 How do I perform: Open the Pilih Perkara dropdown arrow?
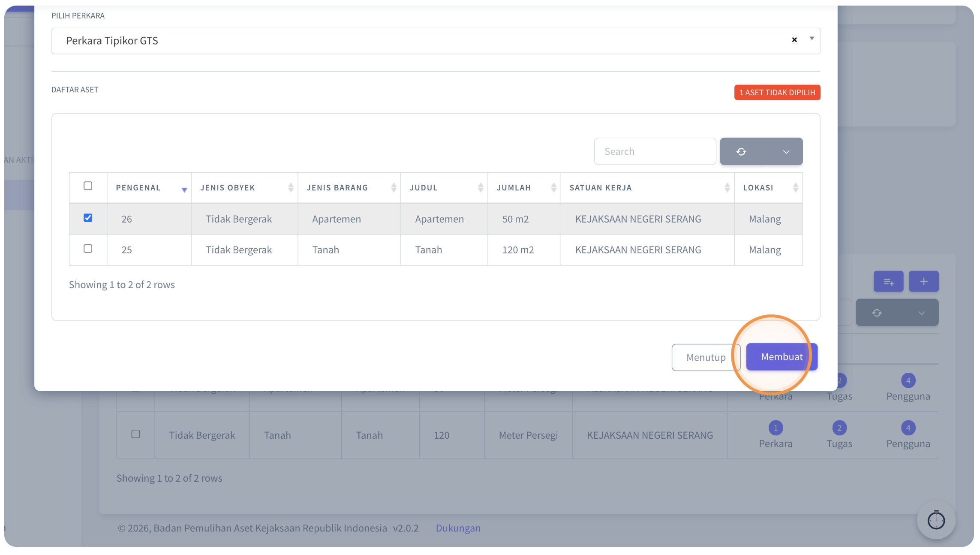(x=812, y=39)
